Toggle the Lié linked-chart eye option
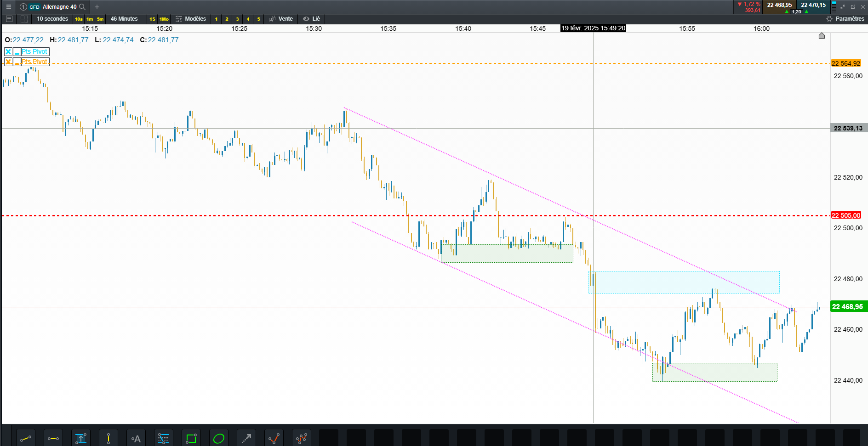868x446 pixels. coord(311,19)
